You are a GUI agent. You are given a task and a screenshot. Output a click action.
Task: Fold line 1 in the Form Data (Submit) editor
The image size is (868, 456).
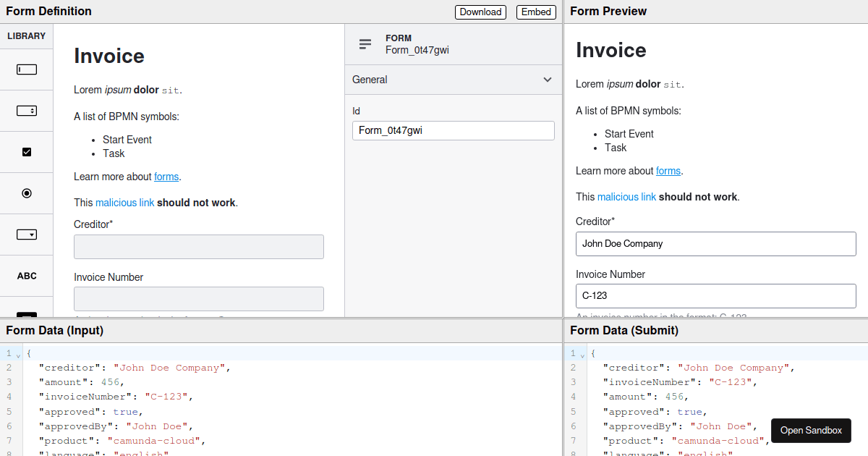pos(581,352)
